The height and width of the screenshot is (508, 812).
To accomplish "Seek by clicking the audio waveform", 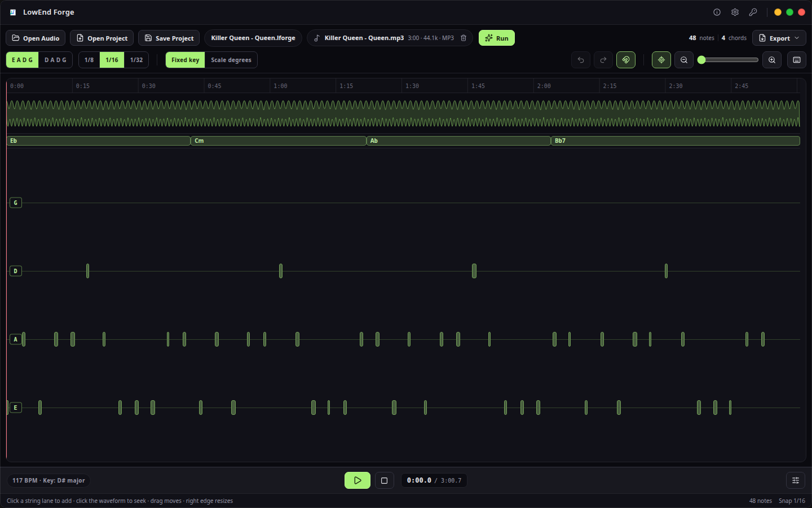I will pyautogui.click(x=403, y=113).
